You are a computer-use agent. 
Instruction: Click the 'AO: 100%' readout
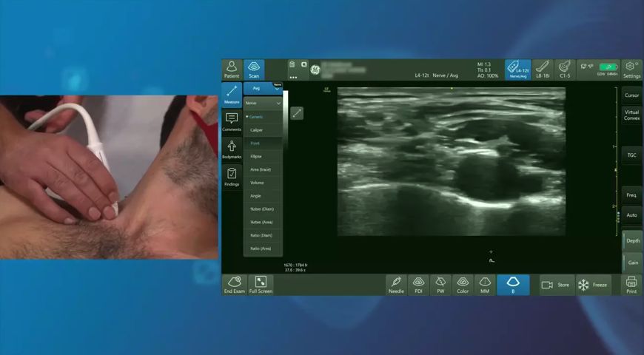click(x=488, y=76)
